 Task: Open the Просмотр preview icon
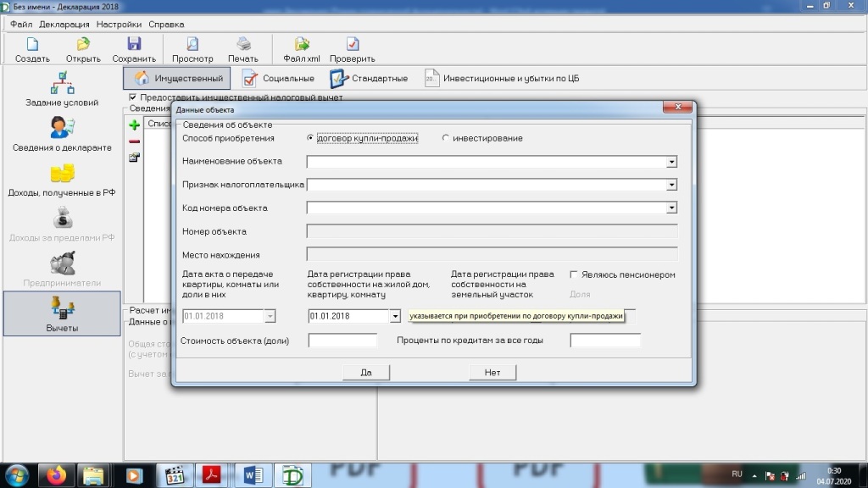[x=192, y=45]
